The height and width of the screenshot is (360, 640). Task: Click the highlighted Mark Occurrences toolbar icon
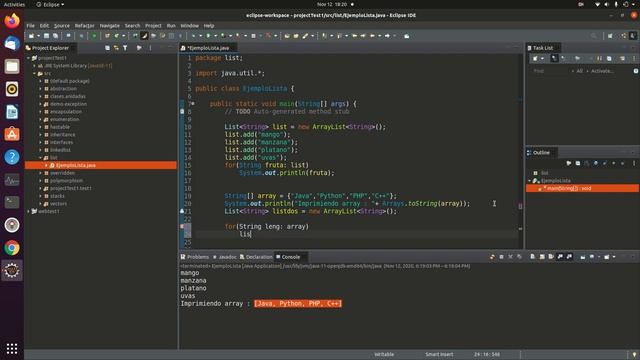click(x=144, y=36)
